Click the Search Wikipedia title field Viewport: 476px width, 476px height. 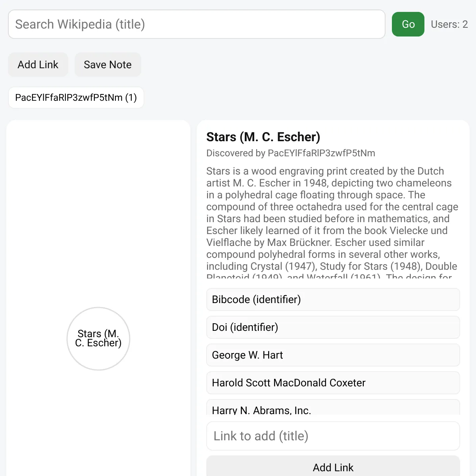click(x=197, y=24)
